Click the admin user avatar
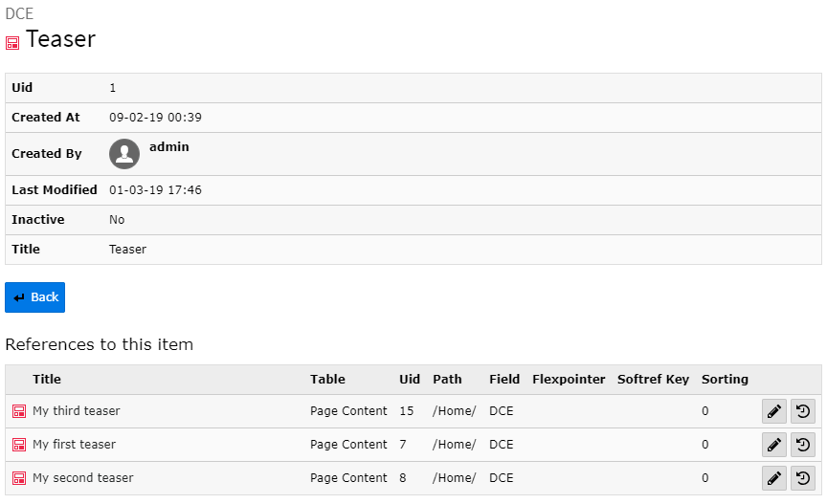This screenshot has height=504, width=827. coord(124,154)
